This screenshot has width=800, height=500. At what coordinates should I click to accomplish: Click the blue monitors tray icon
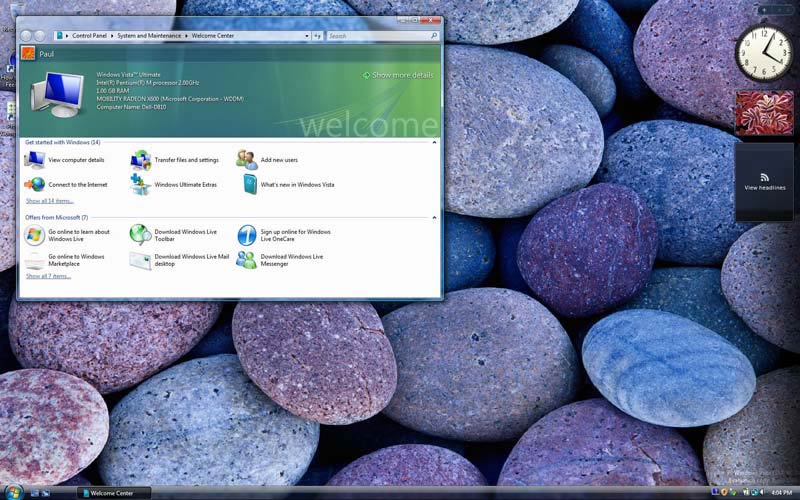pyautogui.click(x=715, y=492)
